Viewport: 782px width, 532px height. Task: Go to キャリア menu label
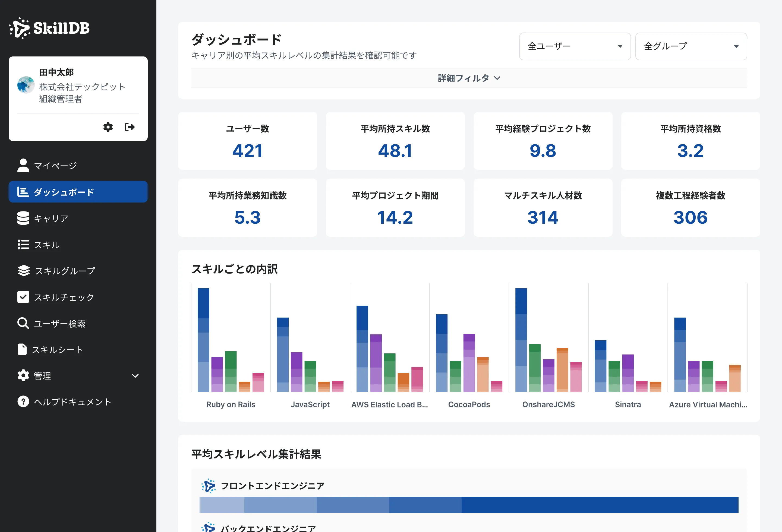[x=51, y=218]
